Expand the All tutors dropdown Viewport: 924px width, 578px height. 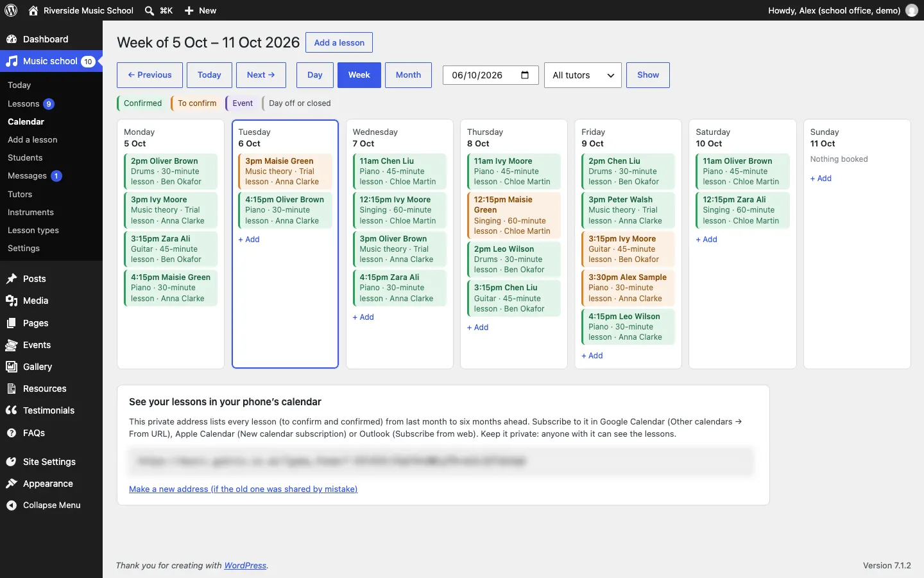583,75
